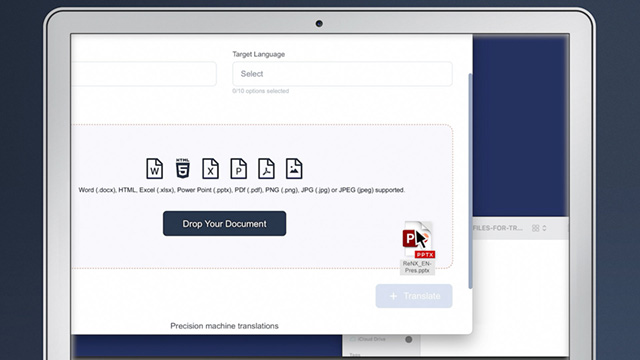Image resolution: width=640 pixels, height=360 pixels.
Task: Click the Translate button
Action: tap(414, 296)
